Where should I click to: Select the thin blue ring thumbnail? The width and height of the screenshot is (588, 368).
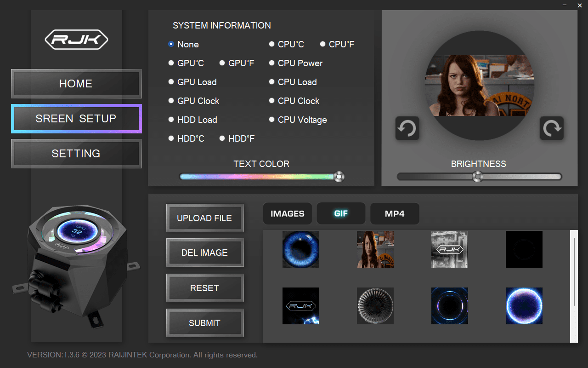[x=450, y=306]
